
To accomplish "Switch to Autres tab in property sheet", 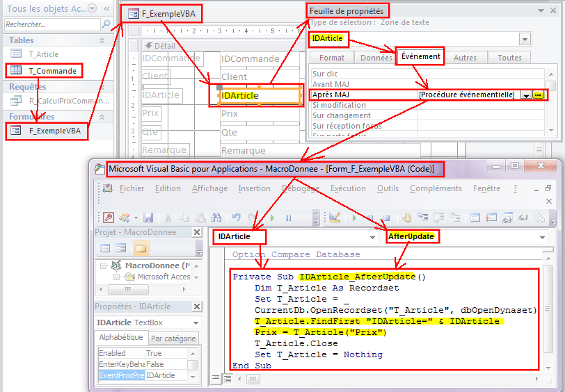I will (465, 58).
